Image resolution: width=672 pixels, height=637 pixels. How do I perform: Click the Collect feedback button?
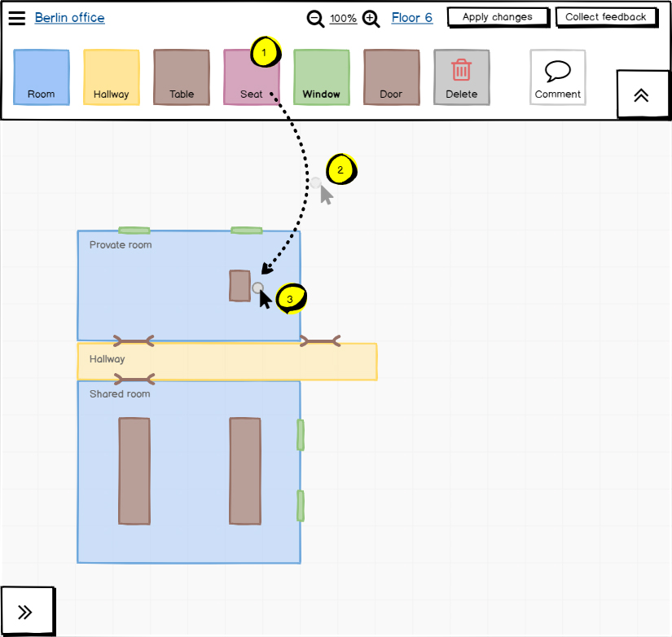[x=606, y=17]
